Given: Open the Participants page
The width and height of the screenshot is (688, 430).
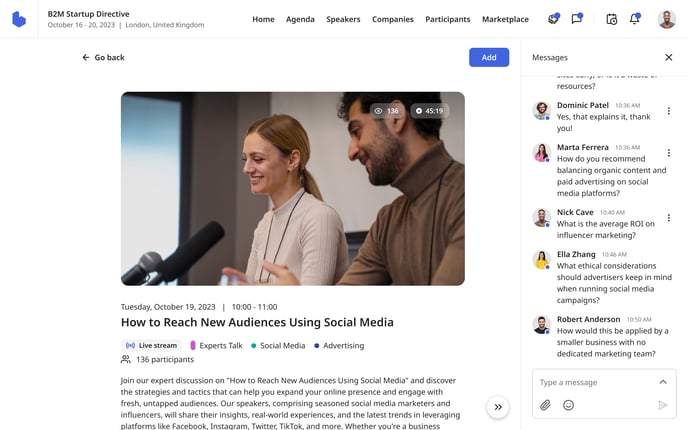Looking at the screenshot, I should [x=448, y=19].
